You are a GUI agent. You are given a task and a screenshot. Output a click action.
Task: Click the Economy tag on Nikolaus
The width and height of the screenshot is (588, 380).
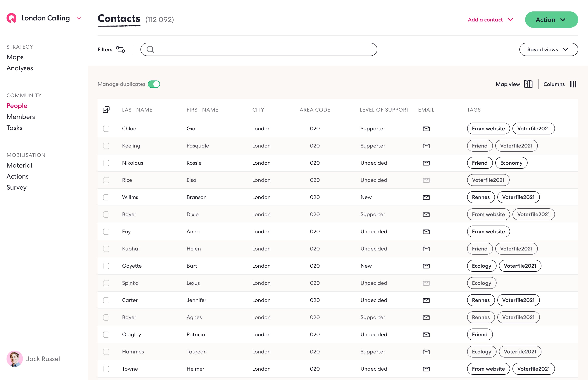coord(511,163)
